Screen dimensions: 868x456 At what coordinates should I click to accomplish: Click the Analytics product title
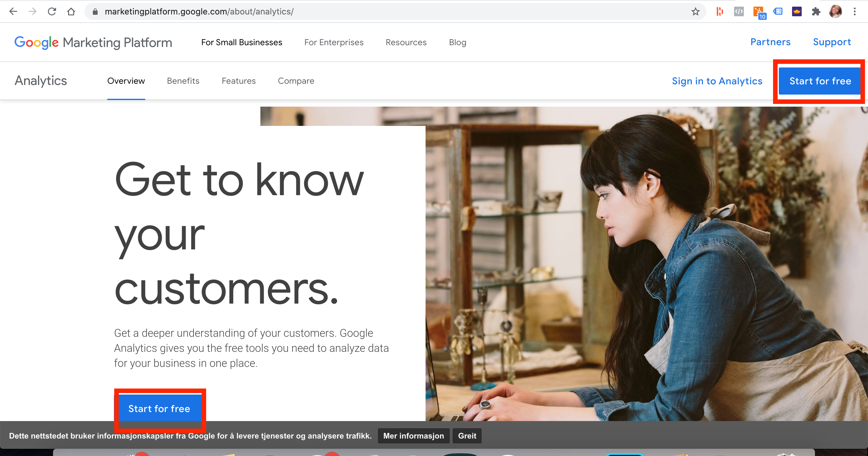(41, 81)
